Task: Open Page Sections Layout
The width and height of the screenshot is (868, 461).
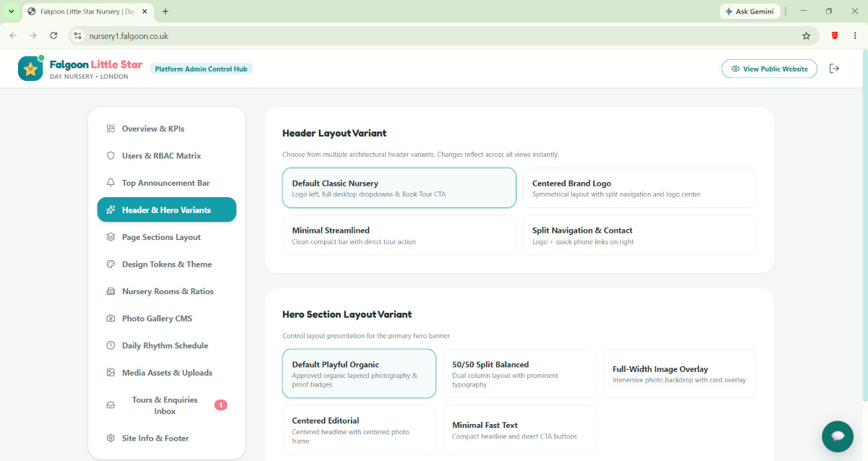Action: [166, 237]
